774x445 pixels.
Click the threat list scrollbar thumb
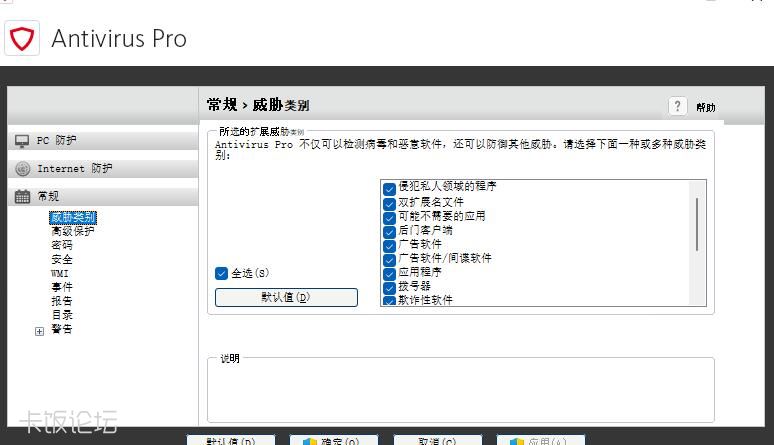(697, 224)
